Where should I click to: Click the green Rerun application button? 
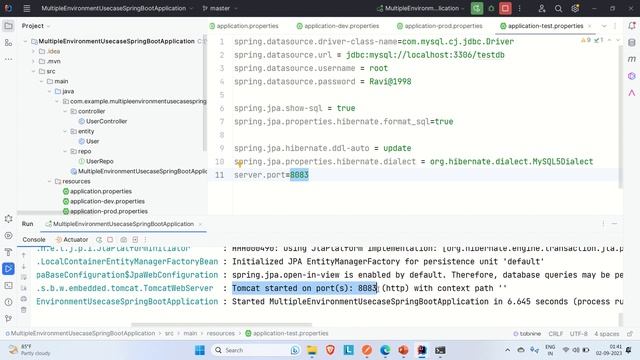477,8
